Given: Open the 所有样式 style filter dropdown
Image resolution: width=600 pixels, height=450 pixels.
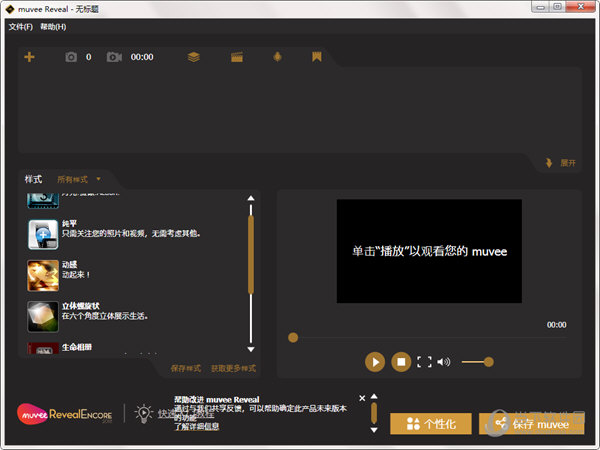Looking at the screenshot, I should click(79, 179).
